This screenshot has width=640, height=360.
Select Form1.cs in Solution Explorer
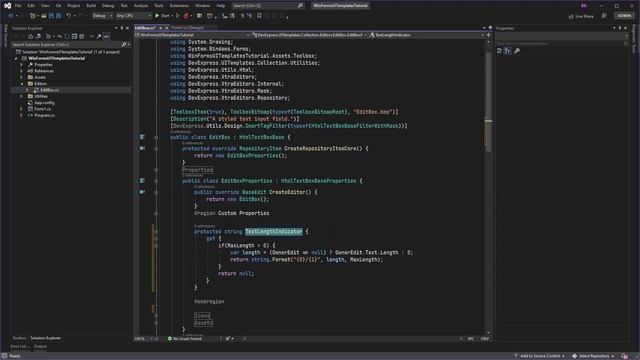pyautogui.click(x=42, y=109)
